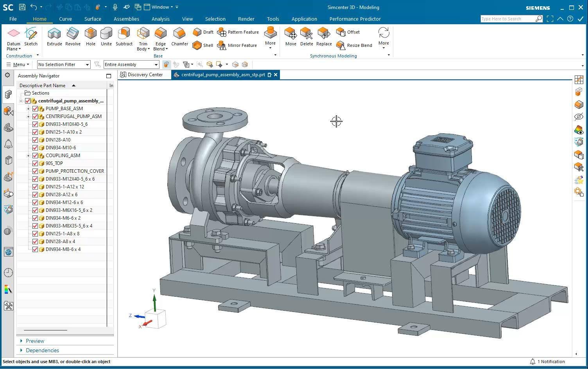588x369 pixels.
Task: Save the file from quick access toolbar
Action: point(22,7)
